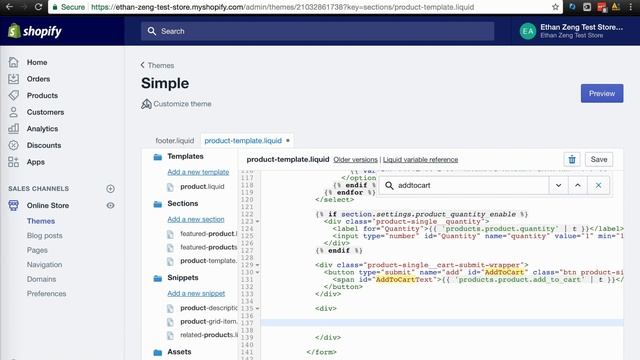640x360 pixels.
Task: Open Analytics in the sidebar
Action: point(42,129)
